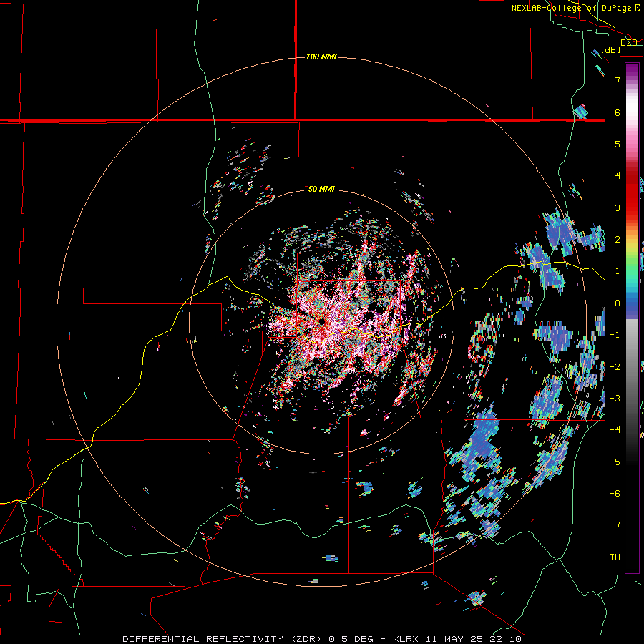Viewport: 644px width, 644px height.
Task: Click the "NEXLAB-College of DuPage" credit text
Action: coord(572,8)
